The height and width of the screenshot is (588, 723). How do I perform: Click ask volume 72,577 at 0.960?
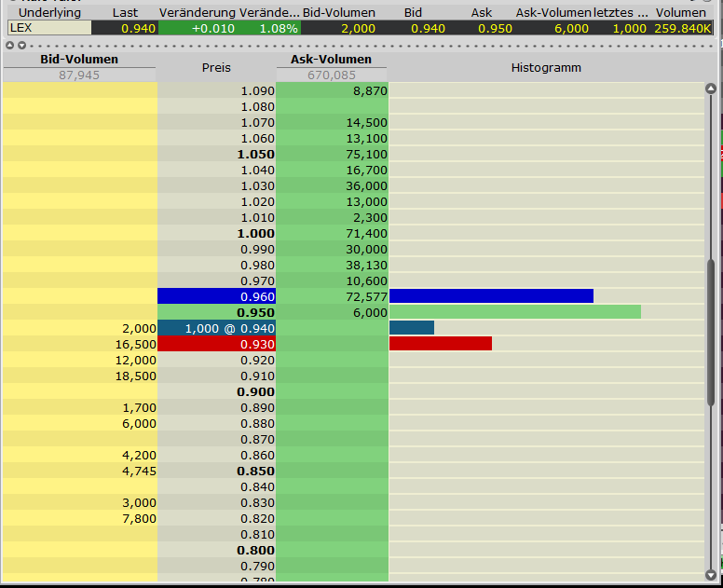[367, 296]
